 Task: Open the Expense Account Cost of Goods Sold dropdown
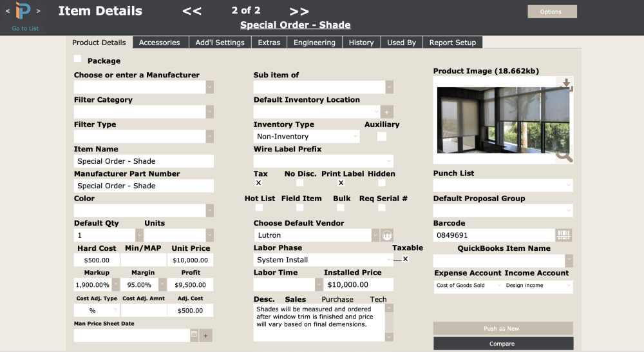(x=468, y=286)
